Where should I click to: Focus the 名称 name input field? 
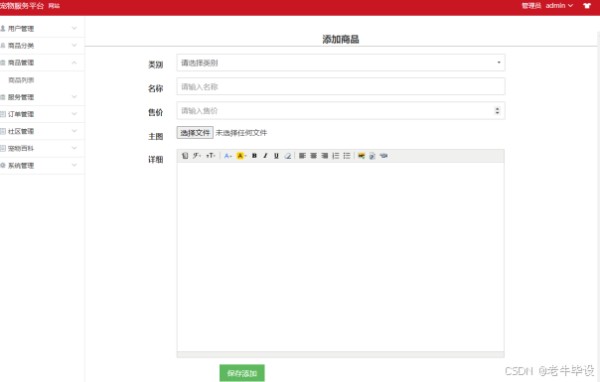[341, 87]
